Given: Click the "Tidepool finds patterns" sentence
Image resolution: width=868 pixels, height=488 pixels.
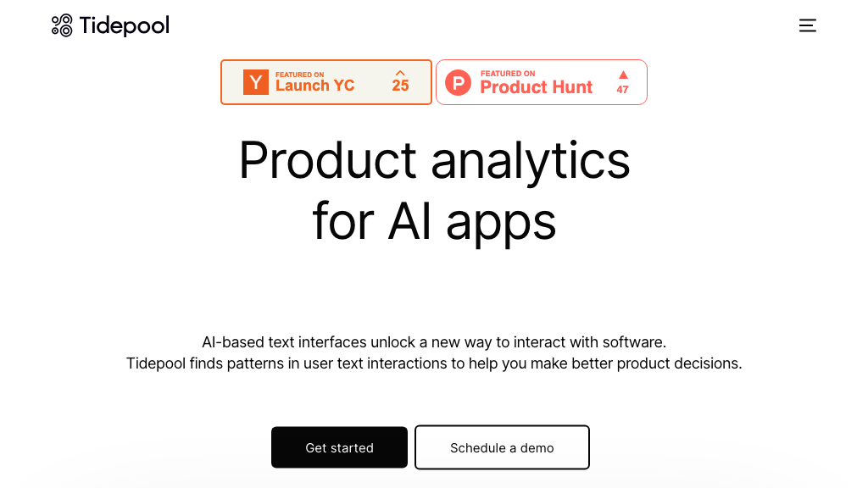Looking at the screenshot, I should (x=434, y=363).
